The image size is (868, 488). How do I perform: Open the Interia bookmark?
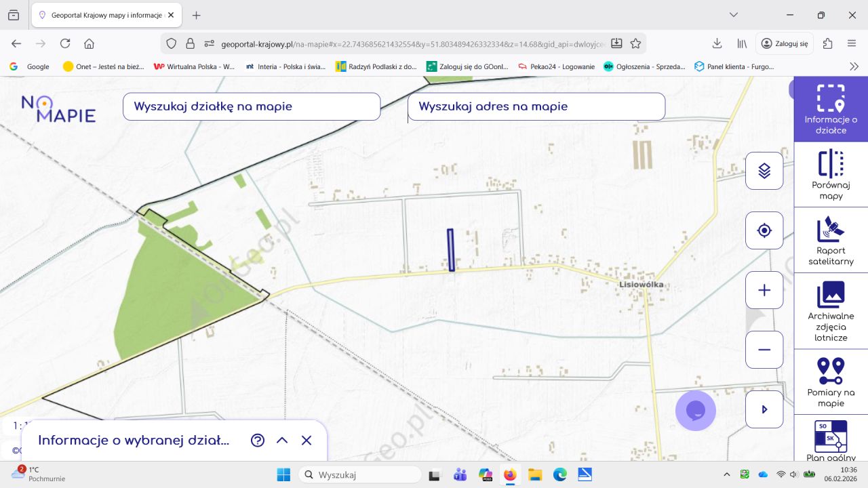pos(285,66)
